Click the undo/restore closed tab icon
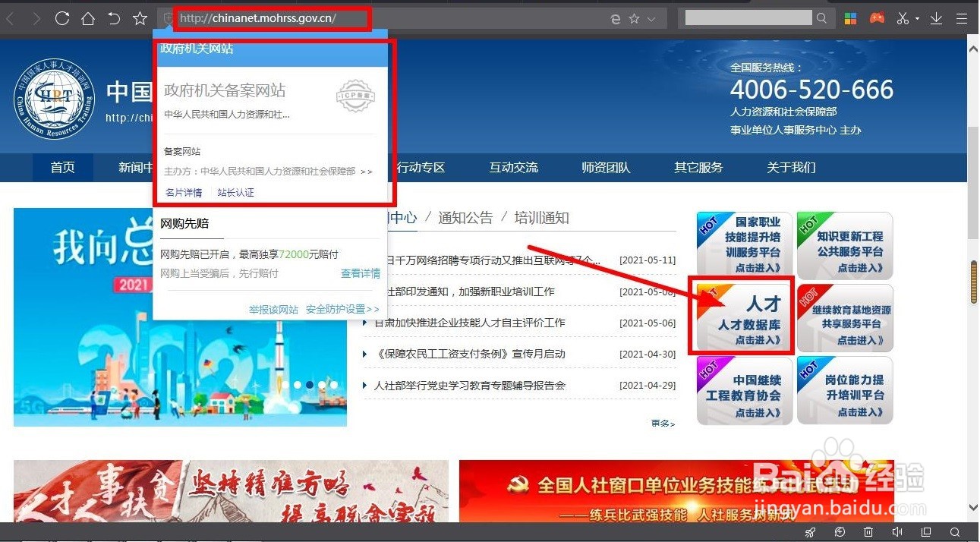Screen dimensions: 980x542 [x=114, y=18]
